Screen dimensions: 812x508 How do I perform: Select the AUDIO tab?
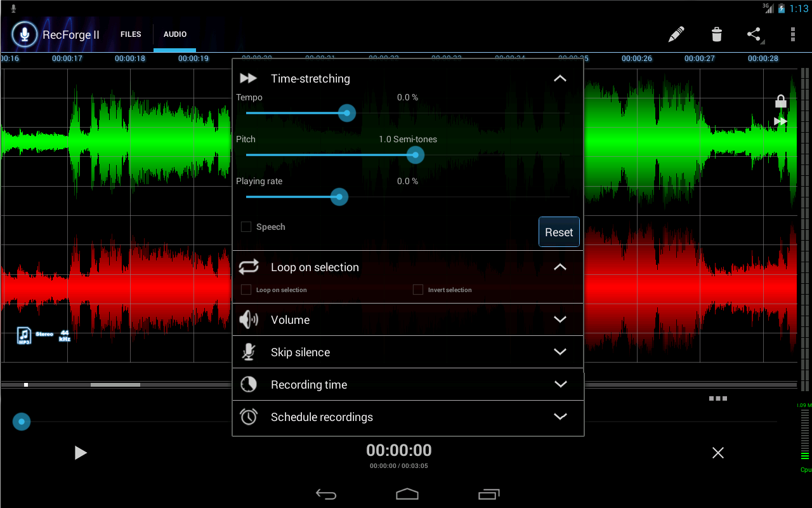coord(174,34)
